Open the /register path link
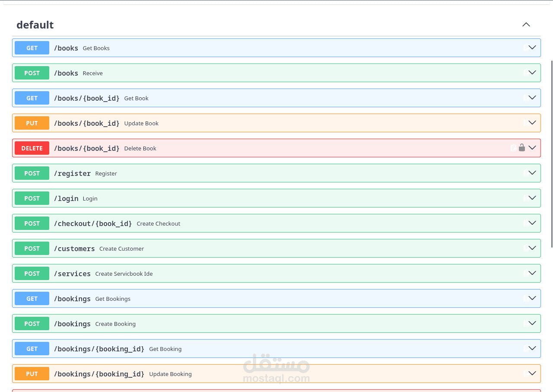The width and height of the screenshot is (553, 392). 72,173
